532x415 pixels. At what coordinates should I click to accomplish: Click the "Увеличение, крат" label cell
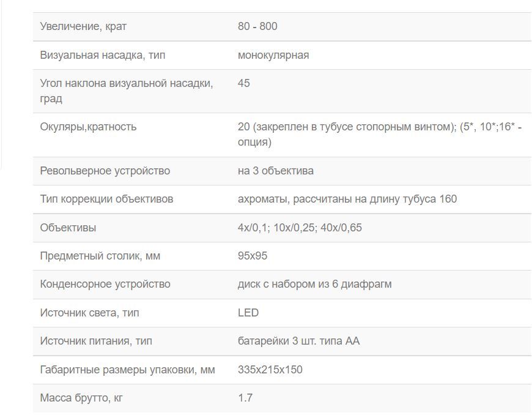(84, 26)
